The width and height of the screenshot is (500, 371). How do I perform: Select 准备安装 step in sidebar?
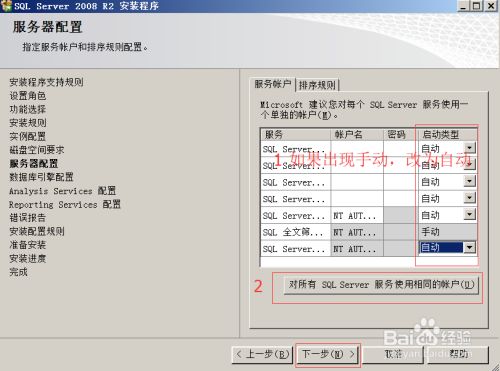[x=28, y=245]
